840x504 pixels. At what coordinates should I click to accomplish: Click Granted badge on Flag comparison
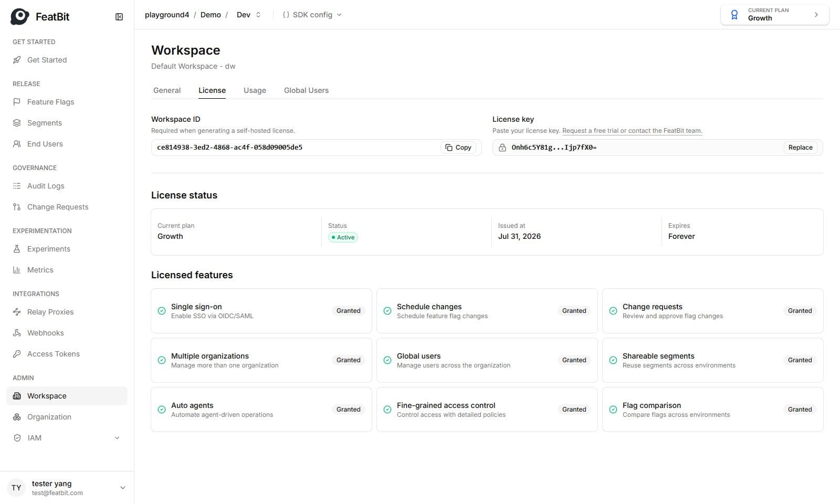[800, 409]
